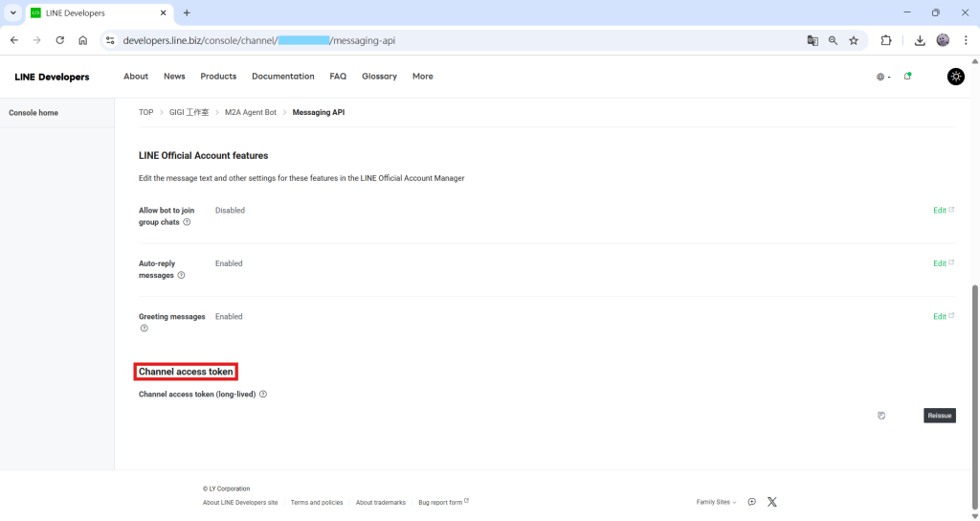Open the About menu
The height and width of the screenshot is (521, 980).
tap(136, 77)
